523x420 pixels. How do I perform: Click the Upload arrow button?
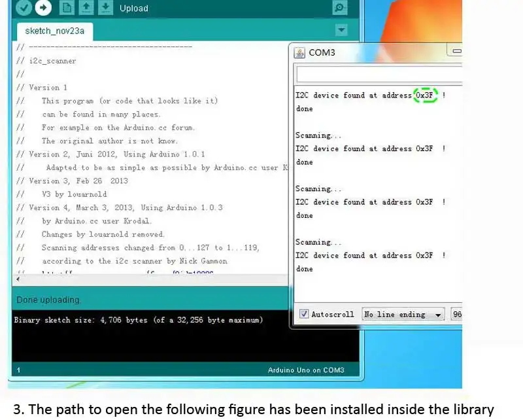coord(43,7)
